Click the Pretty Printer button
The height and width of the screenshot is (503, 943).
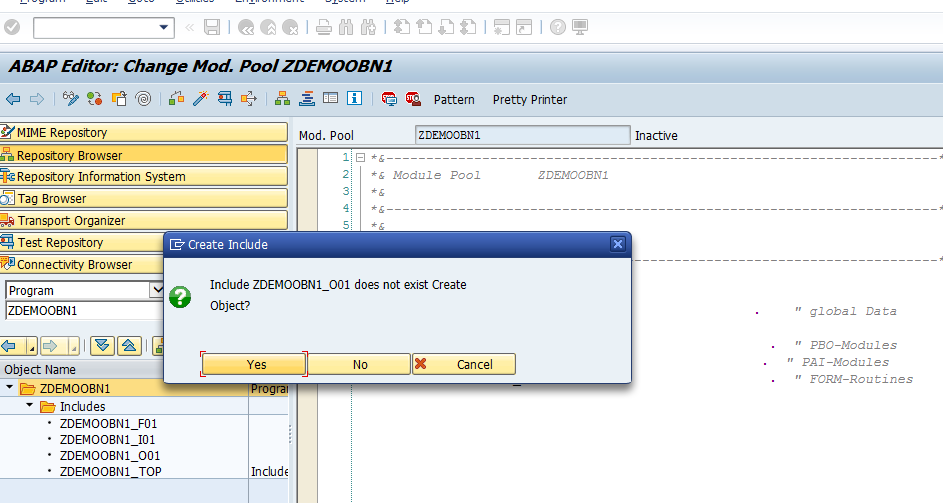click(530, 100)
